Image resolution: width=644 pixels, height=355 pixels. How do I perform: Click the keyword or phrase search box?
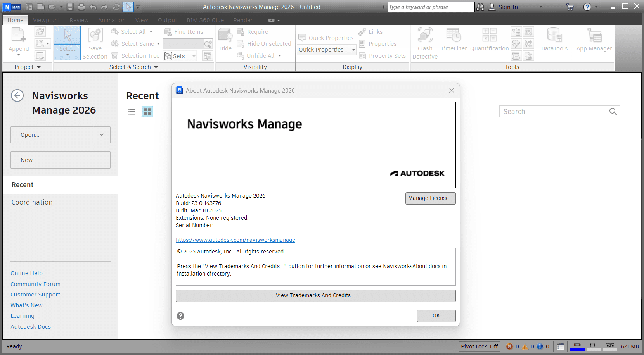point(431,7)
